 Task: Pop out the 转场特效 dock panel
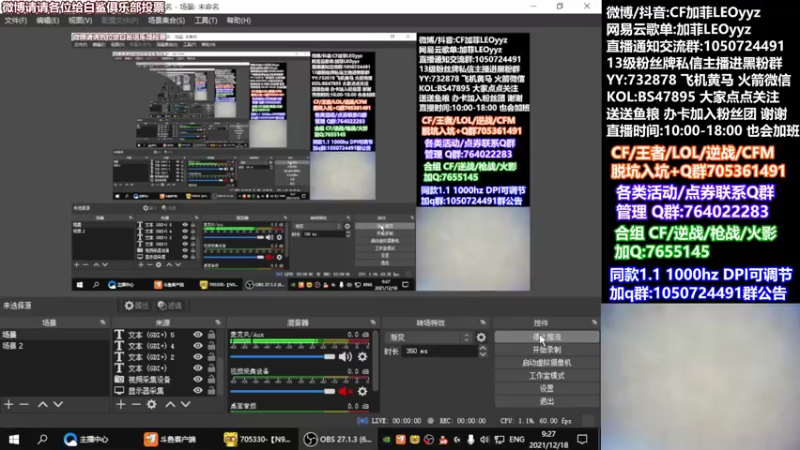coord(483,322)
